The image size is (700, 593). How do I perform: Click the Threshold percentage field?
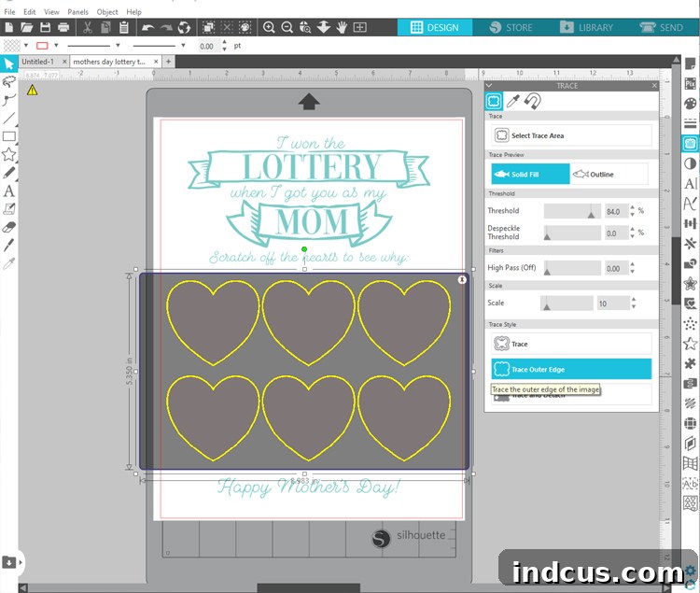(616, 211)
